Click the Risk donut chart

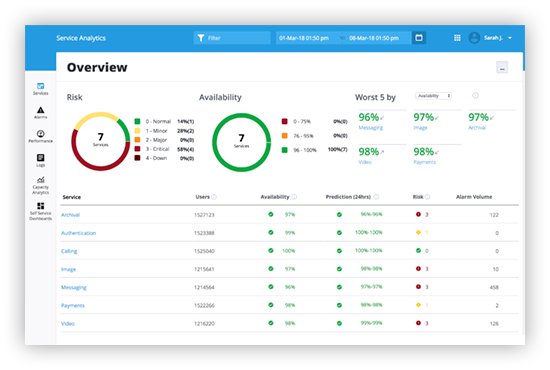(101, 141)
